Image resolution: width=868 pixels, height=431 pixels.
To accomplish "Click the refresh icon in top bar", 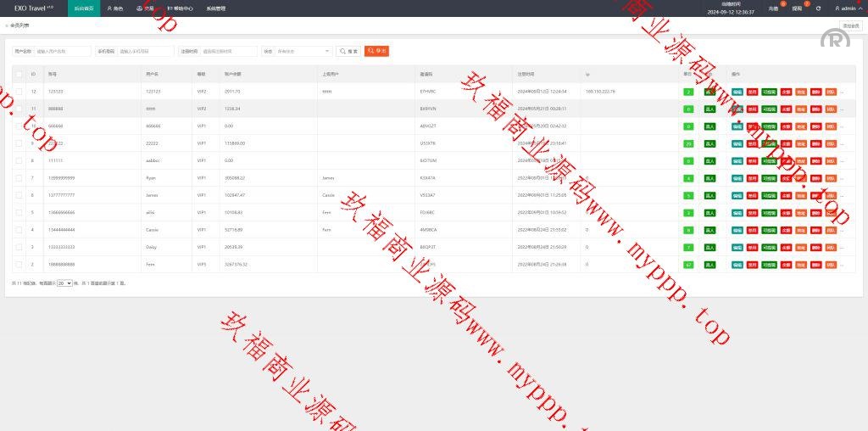I will pyautogui.click(x=818, y=8).
